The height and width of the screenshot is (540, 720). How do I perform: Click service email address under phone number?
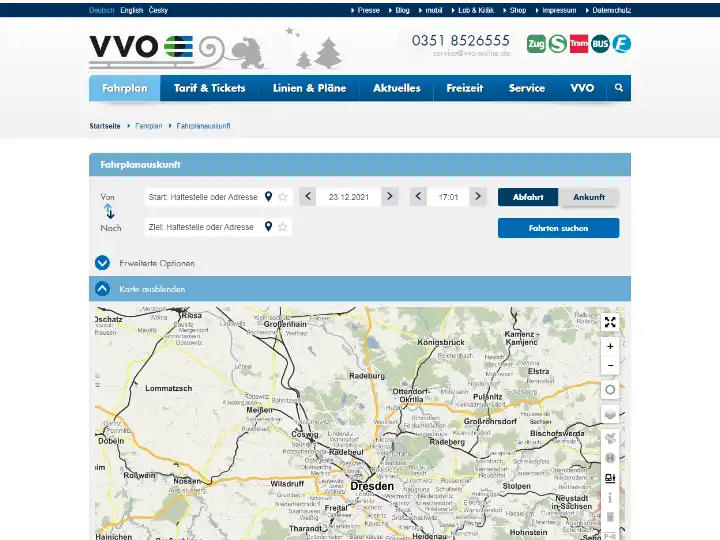point(472,53)
